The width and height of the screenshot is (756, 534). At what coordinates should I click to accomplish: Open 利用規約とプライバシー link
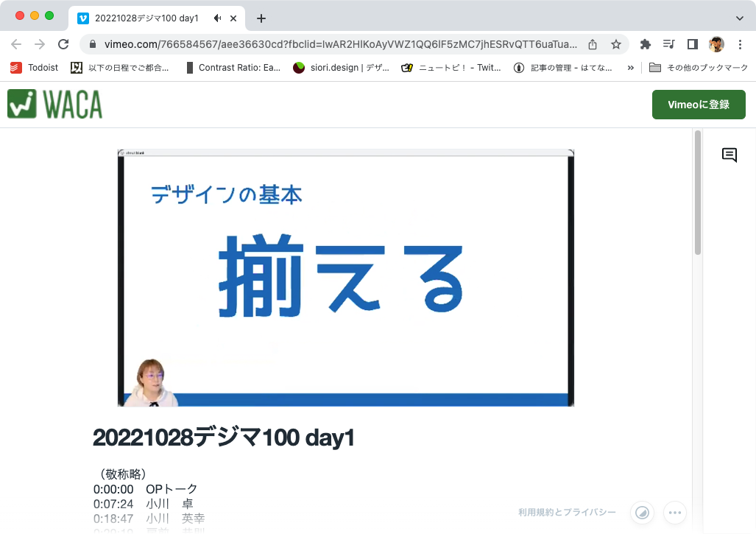point(567,513)
